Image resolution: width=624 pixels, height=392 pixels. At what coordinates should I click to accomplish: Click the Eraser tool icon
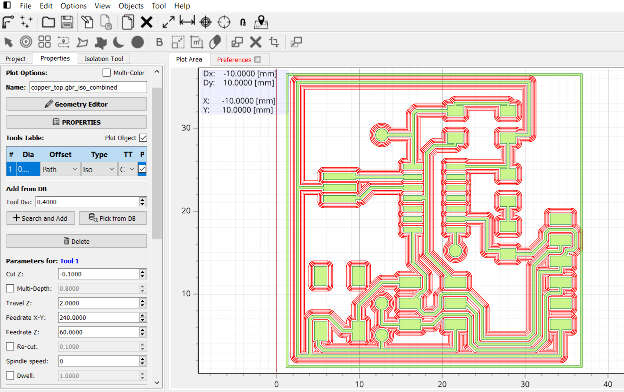[x=215, y=42]
